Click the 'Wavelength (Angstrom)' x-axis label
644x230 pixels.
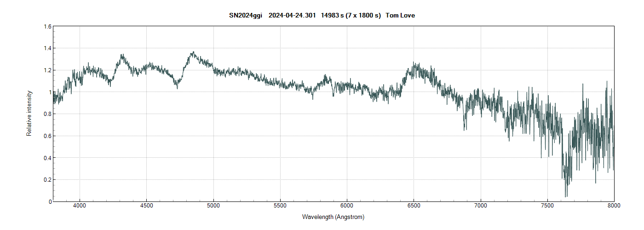pos(333,217)
